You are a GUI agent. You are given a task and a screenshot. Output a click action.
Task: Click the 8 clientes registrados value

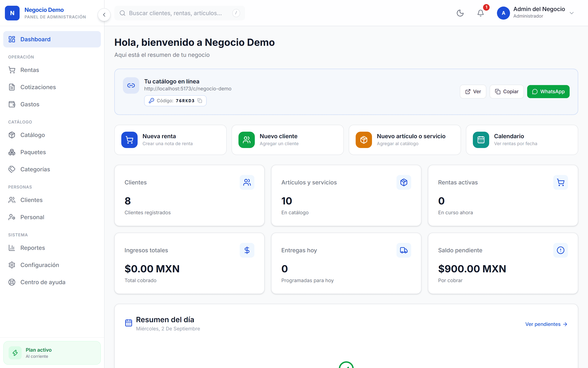[x=128, y=201]
